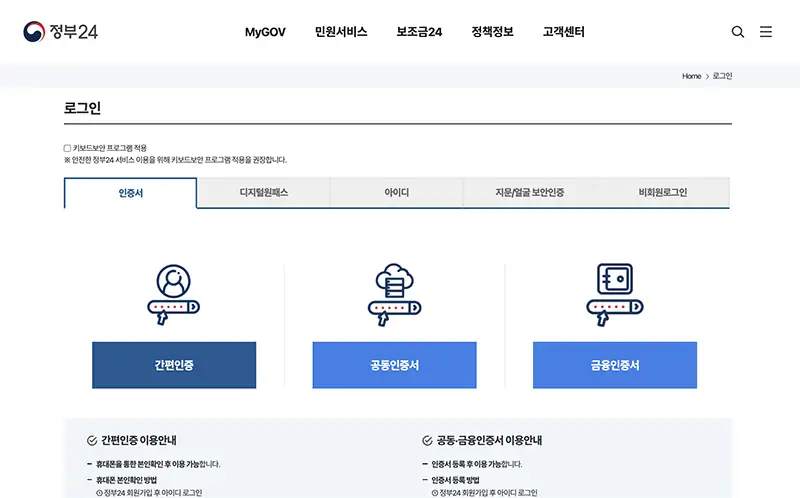Go to Home breadcrumb link
The image size is (800, 498).
pyautogui.click(x=691, y=76)
